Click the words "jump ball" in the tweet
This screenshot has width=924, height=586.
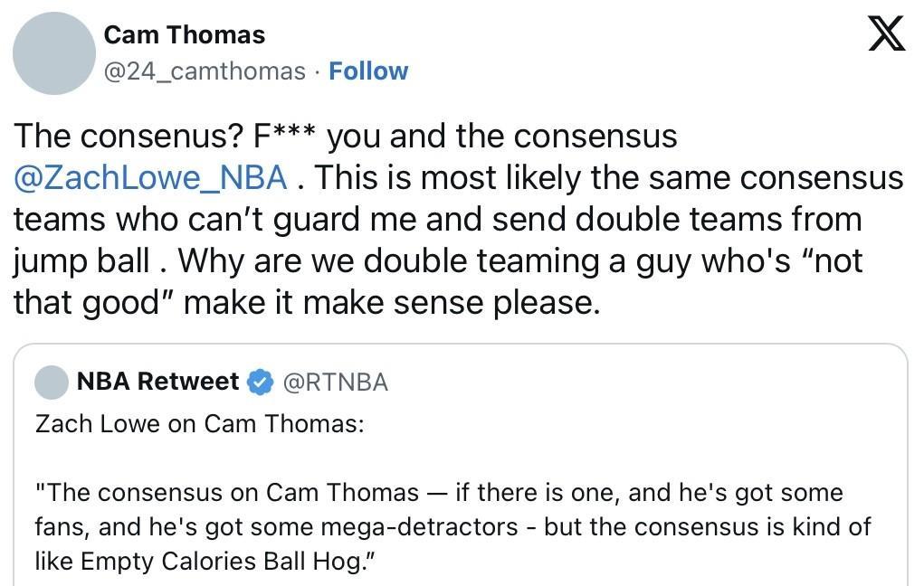(81, 261)
